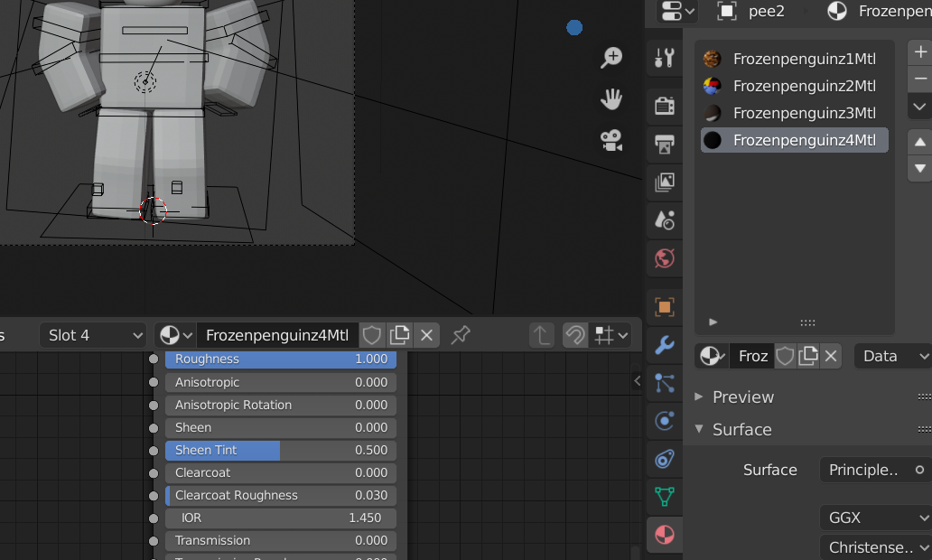Click the Sheen Tint slider
The height and width of the screenshot is (560, 932).
click(x=281, y=450)
